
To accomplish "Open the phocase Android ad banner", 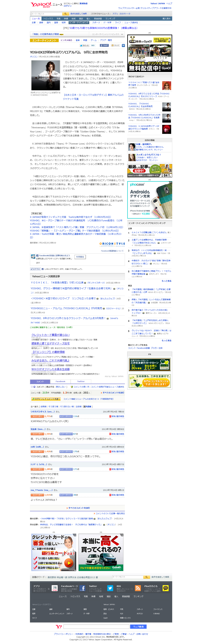I will pyautogui.click(x=150, y=200).
